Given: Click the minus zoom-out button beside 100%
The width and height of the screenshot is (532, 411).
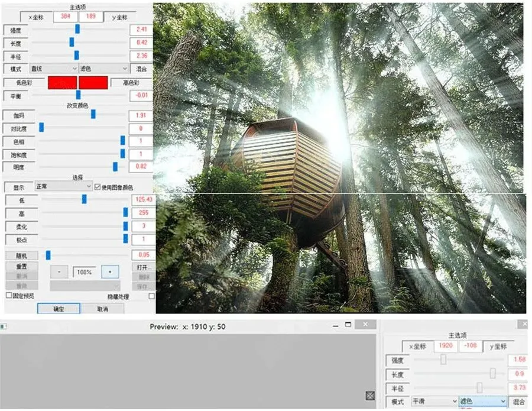Looking at the screenshot, I should pos(59,272).
